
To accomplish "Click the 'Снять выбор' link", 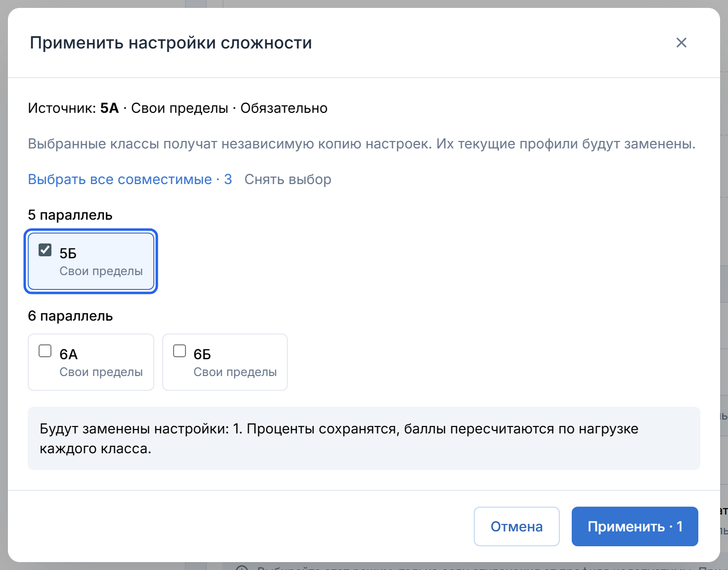I will [x=288, y=179].
